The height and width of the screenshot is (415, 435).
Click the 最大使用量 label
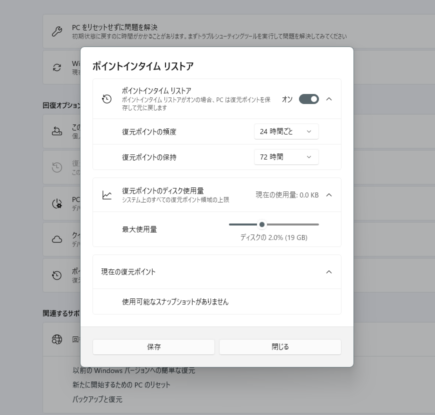tap(139, 229)
